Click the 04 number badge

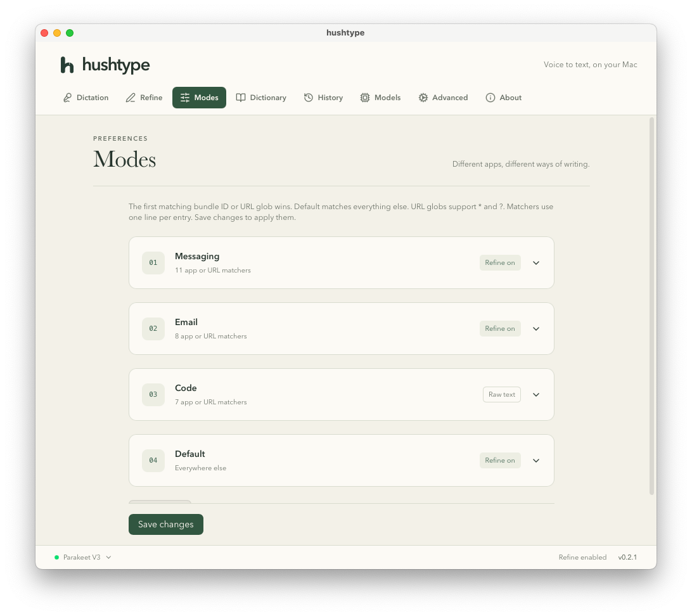(x=153, y=460)
